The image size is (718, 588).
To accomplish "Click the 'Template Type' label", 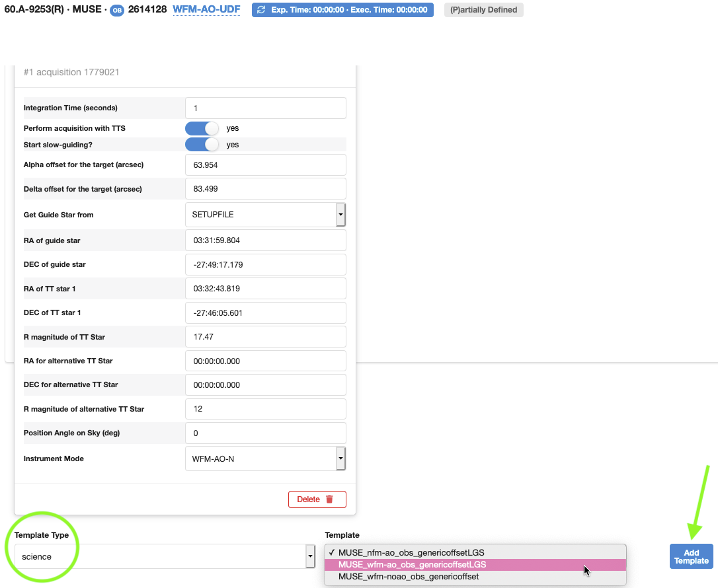I will click(42, 535).
